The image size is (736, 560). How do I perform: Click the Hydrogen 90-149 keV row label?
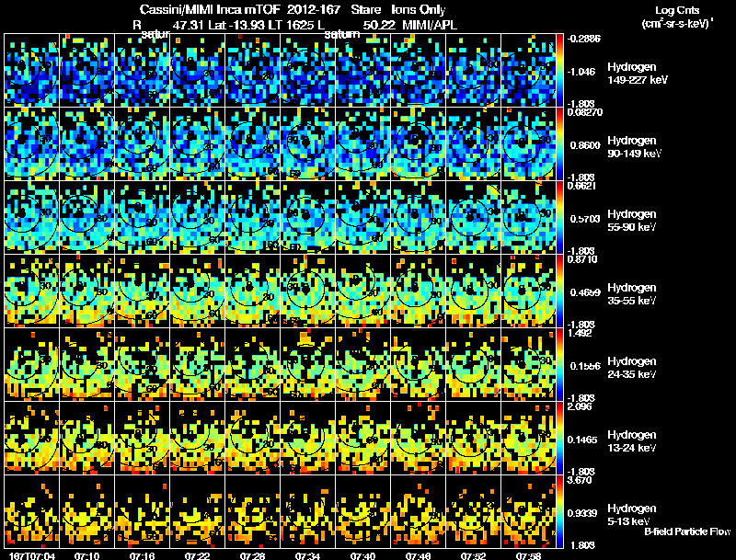634,147
